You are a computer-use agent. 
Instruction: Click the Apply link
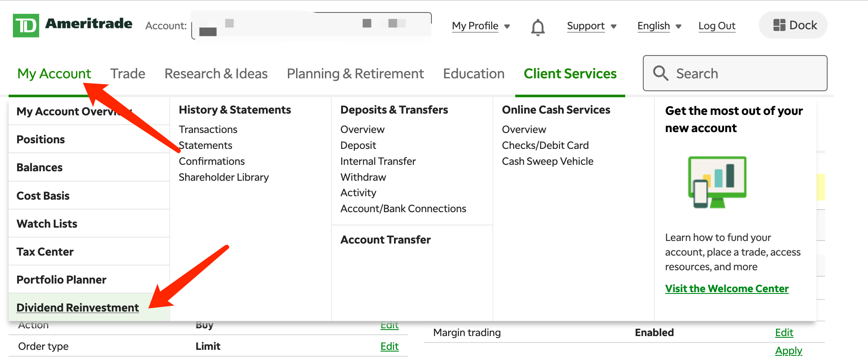tap(788, 351)
